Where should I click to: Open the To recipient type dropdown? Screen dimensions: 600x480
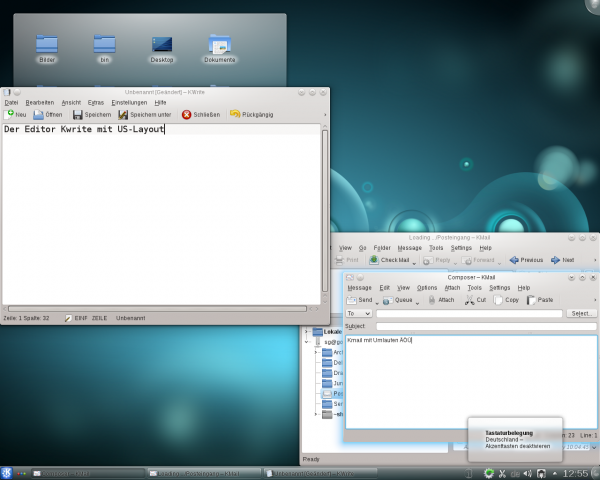click(x=358, y=314)
